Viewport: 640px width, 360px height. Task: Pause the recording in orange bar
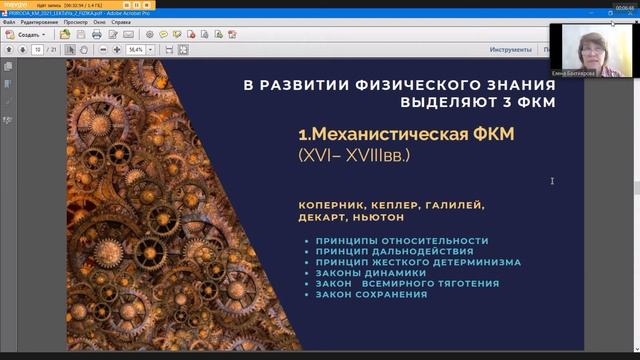(137, 5)
